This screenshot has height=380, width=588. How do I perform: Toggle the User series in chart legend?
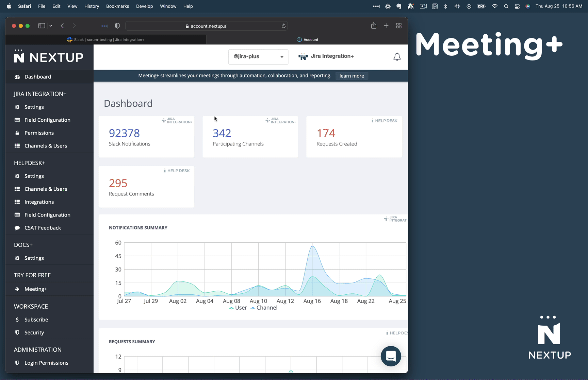pos(238,308)
